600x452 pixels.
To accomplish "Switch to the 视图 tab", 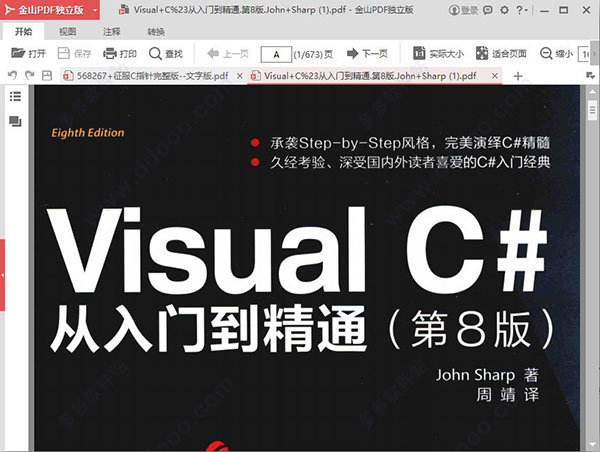I will tap(67, 32).
